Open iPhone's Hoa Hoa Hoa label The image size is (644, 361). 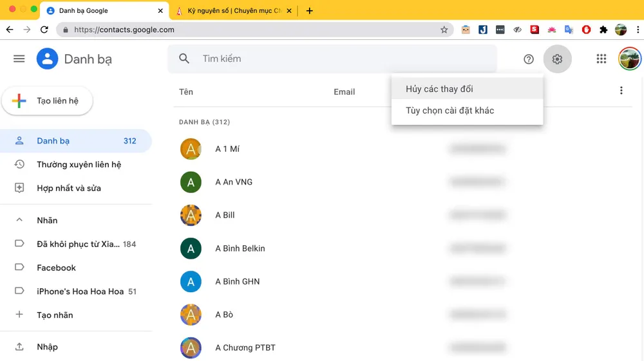click(x=76, y=292)
